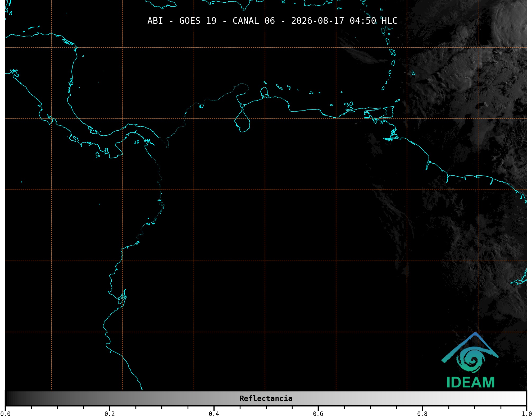This screenshot has height=417, width=532.
Task: Click the IDEAM logo
Action: tap(470, 360)
